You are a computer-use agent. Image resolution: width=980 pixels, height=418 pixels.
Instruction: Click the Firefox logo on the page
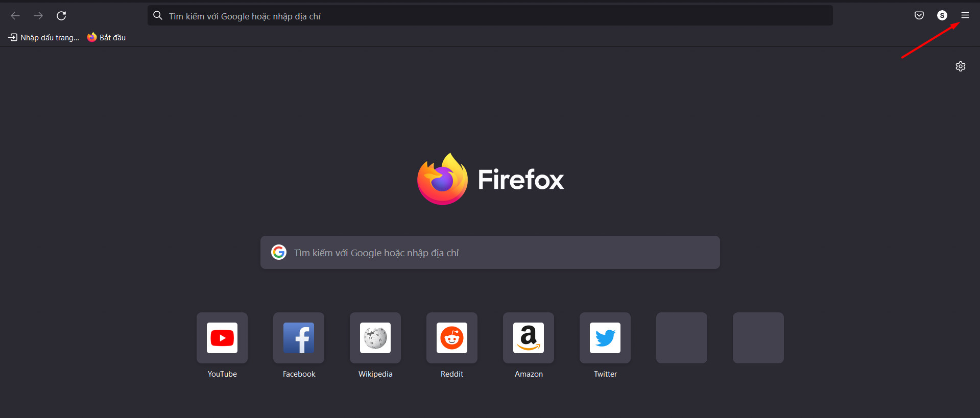442,179
